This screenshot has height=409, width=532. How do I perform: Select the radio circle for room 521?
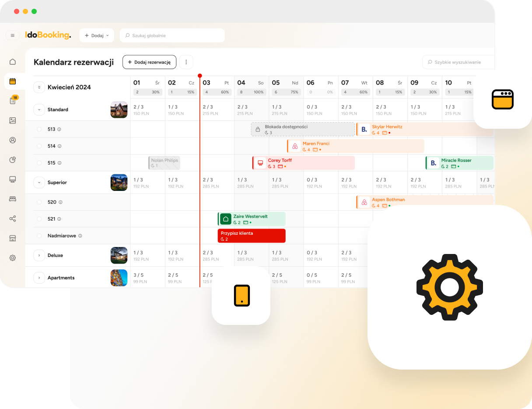coord(39,219)
